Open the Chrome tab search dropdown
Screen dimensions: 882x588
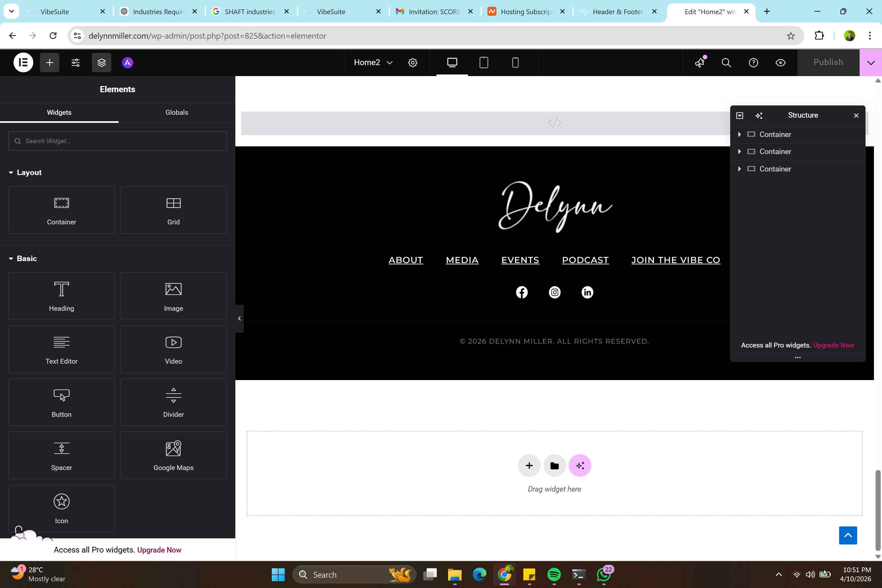(x=12, y=11)
